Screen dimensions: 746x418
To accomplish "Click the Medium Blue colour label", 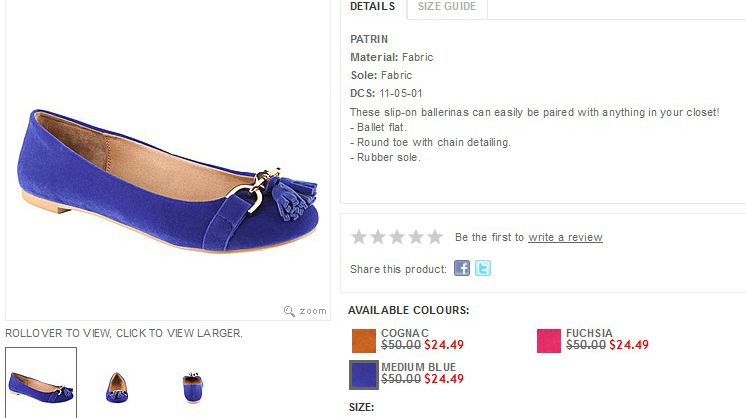I will pyautogui.click(x=418, y=367).
